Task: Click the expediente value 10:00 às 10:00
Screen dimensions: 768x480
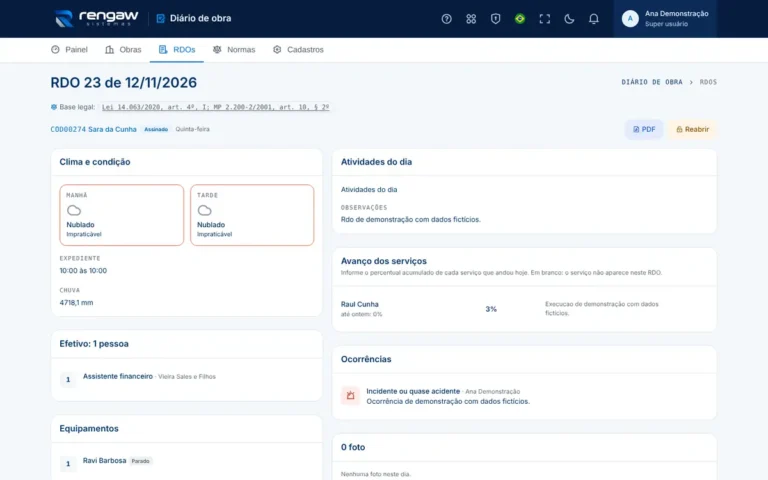Action: [83, 270]
